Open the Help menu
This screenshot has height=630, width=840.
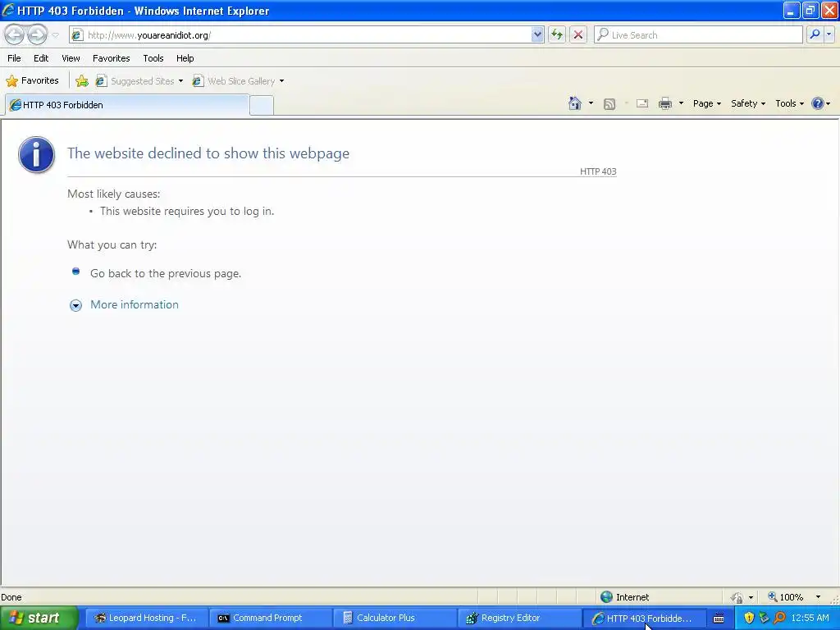185,58
